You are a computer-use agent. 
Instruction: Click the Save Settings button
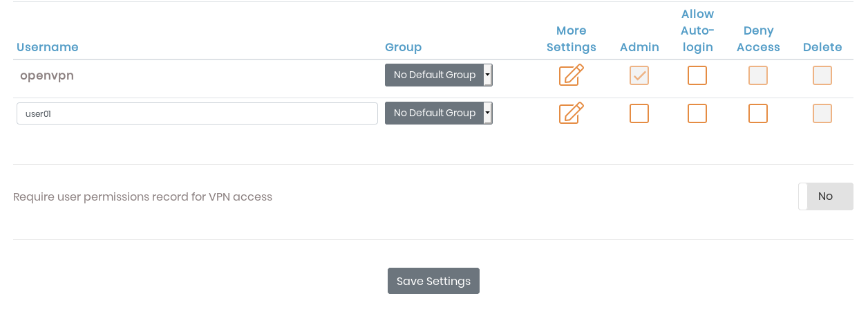(x=433, y=281)
